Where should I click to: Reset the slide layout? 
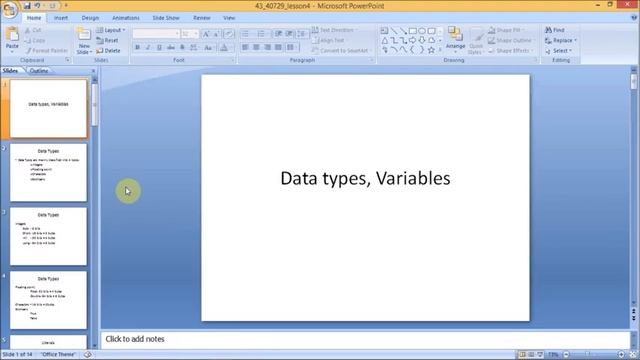click(x=107, y=40)
